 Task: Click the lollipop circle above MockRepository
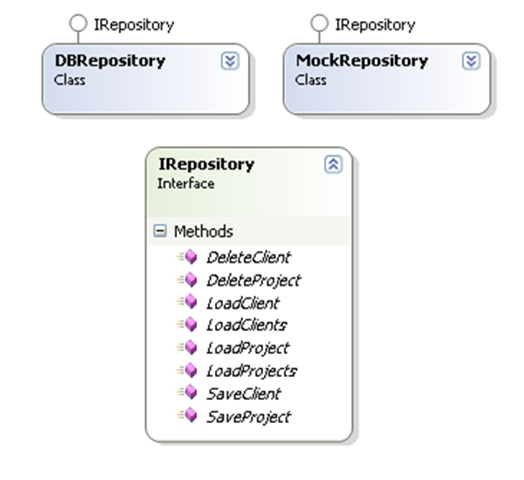pyautogui.click(x=319, y=23)
